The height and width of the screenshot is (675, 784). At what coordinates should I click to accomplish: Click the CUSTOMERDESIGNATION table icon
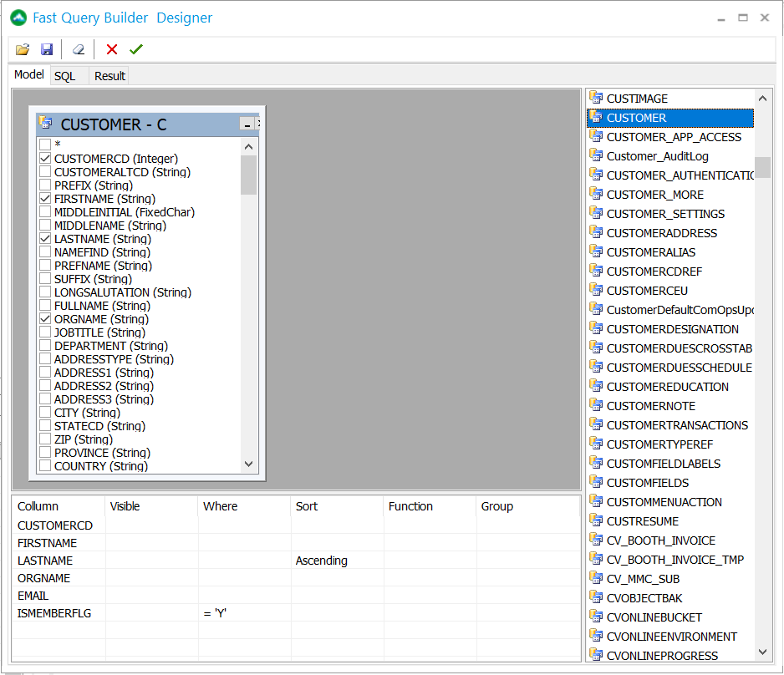pyautogui.click(x=595, y=327)
